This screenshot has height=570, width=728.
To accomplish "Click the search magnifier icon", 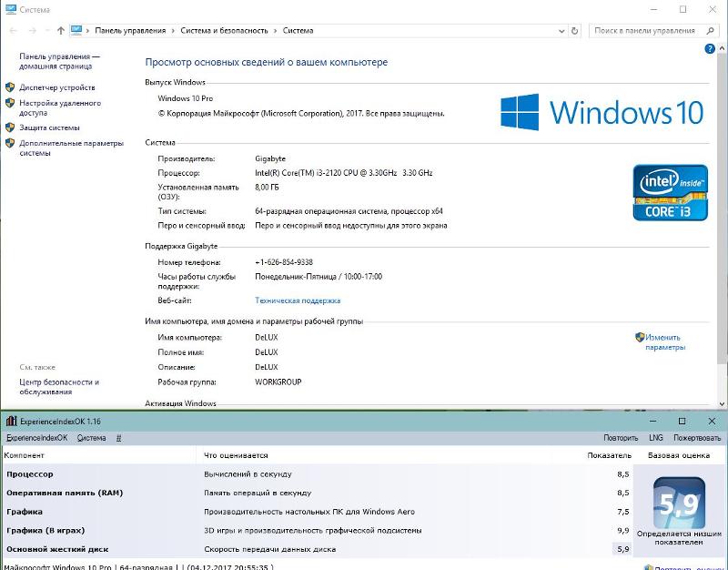I will pyautogui.click(x=710, y=31).
